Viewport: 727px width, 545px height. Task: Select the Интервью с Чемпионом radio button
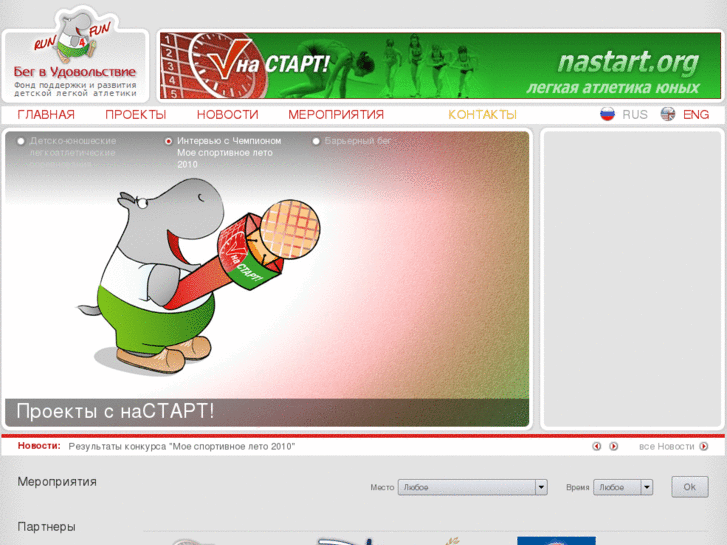169,141
